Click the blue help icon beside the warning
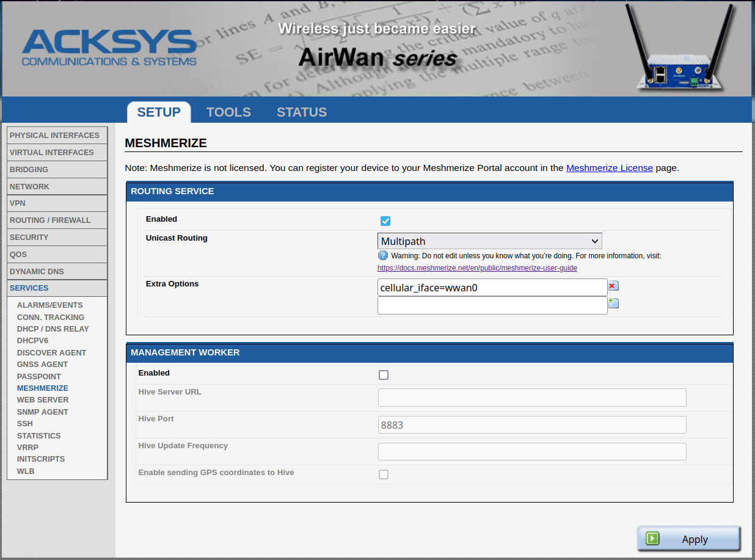Viewport: 755px width, 560px height. 383,255
